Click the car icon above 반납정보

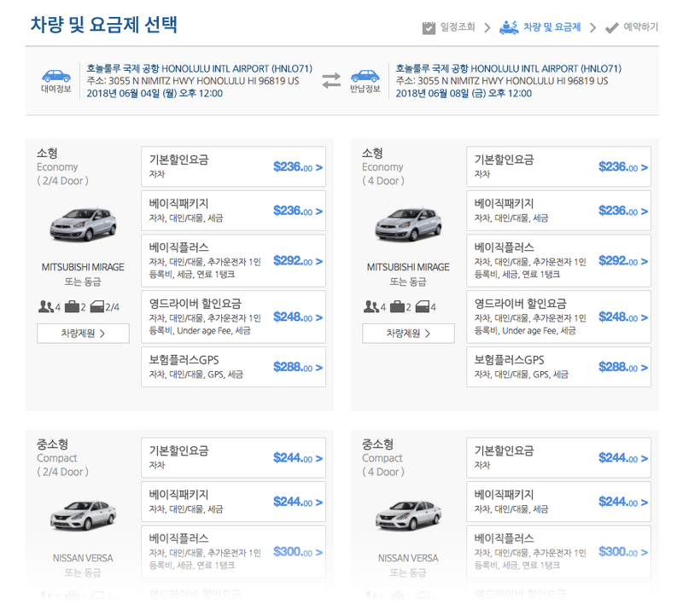pos(365,76)
